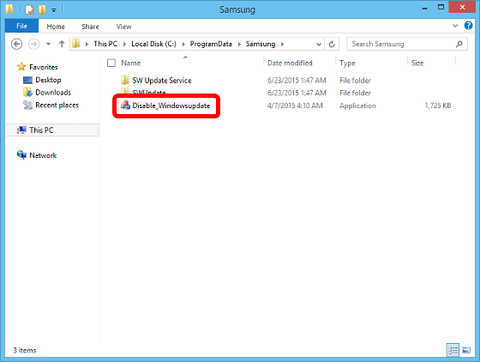This screenshot has width=480, height=362.
Task: Select the Disable_Windowsupdate application
Action: pos(171,106)
